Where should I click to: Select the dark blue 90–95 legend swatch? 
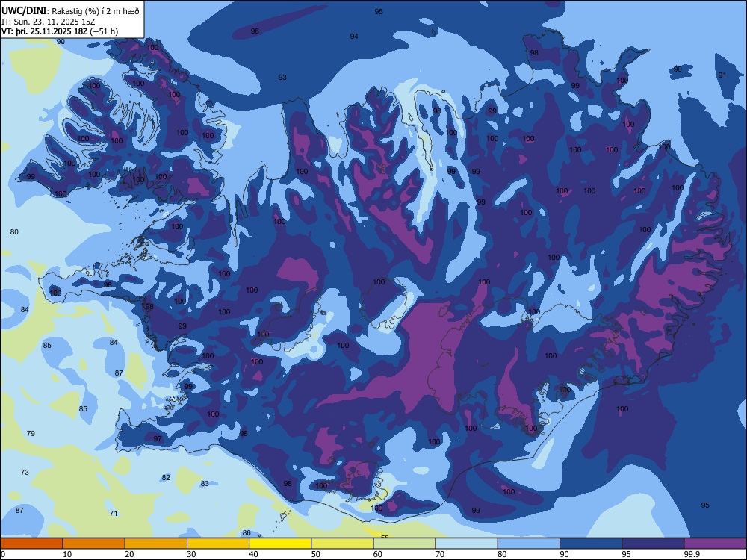591,544
